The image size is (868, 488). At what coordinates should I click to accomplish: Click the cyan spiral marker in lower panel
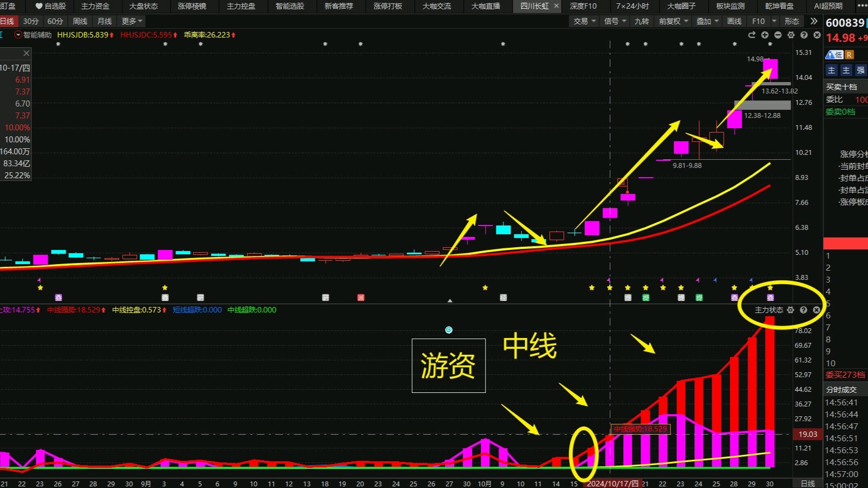click(449, 330)
